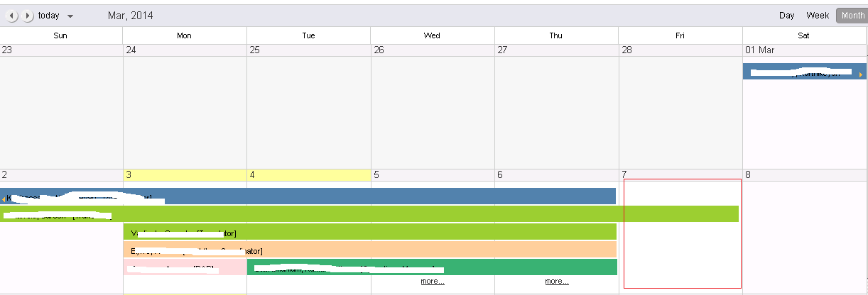This screenshot has width=868, height=295.
Task: Open the long green event spanning the week
Action: point(369,214)
